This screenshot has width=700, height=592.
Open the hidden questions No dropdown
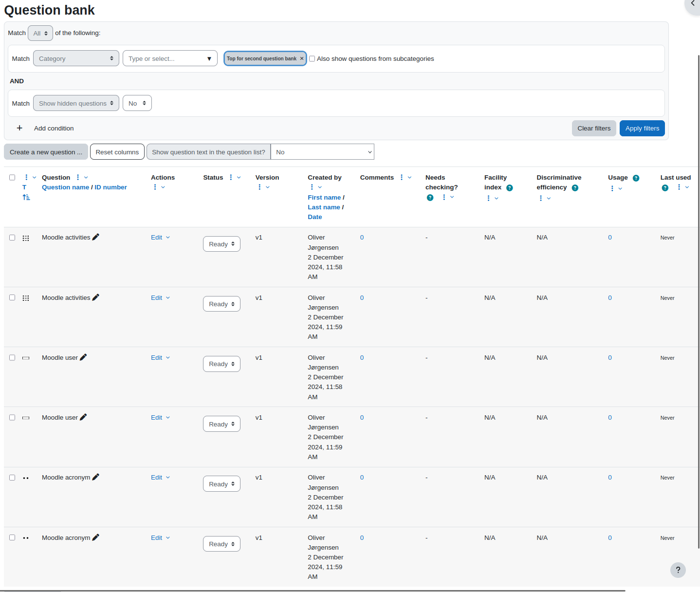click(x=137, y=103)
